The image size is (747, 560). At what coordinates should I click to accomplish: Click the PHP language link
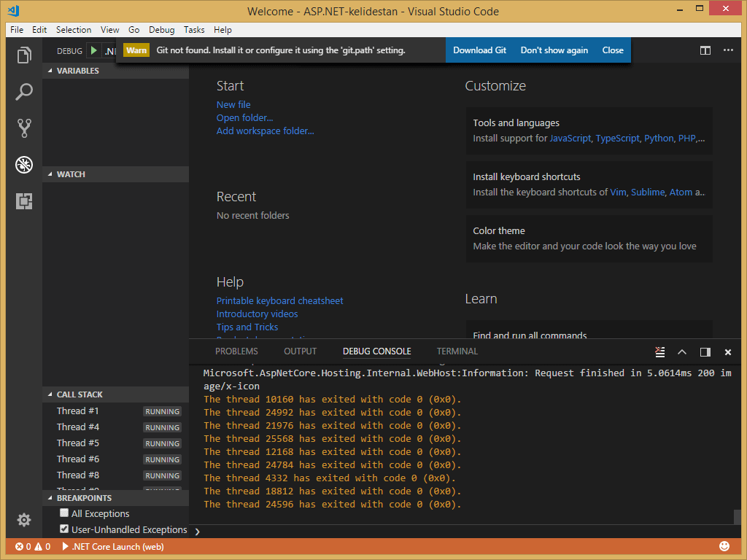[686, 138]
